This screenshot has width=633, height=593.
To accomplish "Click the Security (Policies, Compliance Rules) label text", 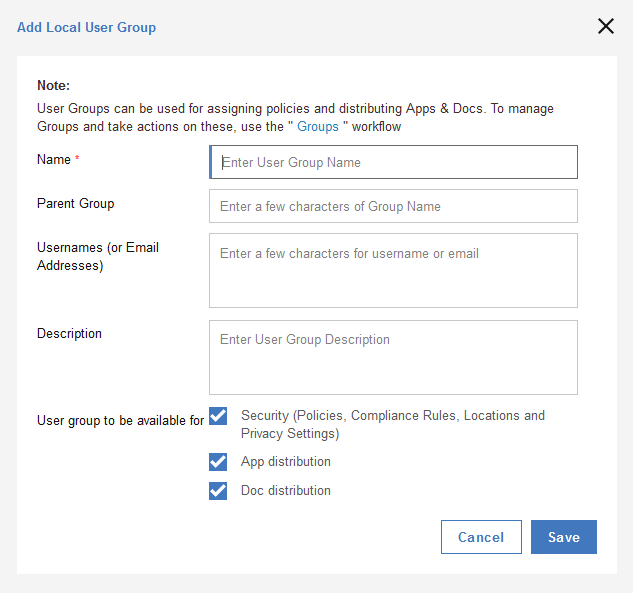I will click(x=393, y=424).
